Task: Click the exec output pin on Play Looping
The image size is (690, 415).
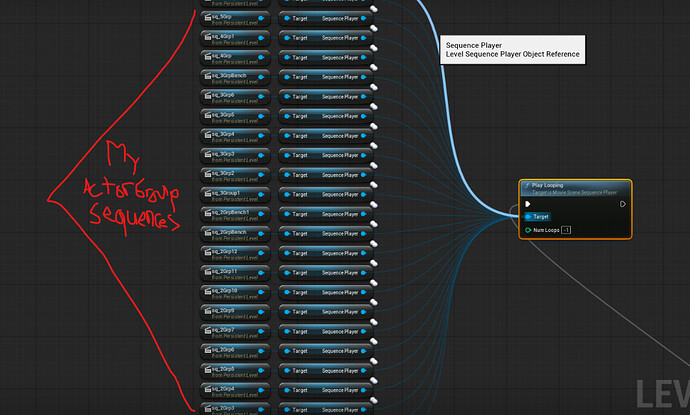Action: coord(623,204)
